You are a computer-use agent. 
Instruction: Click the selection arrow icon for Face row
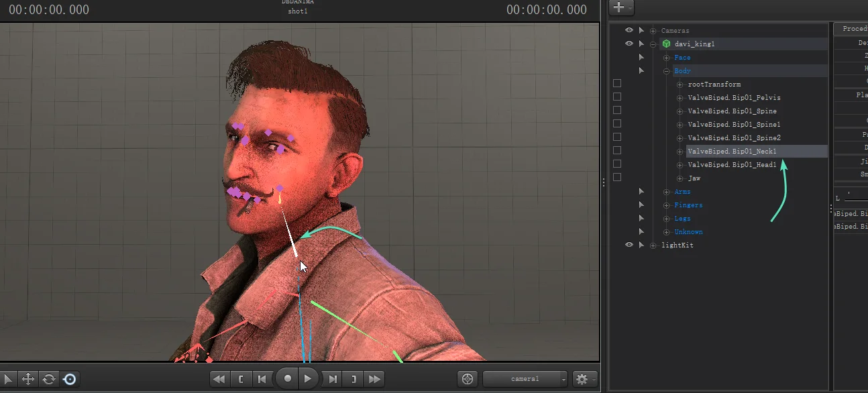click(642, 57)
